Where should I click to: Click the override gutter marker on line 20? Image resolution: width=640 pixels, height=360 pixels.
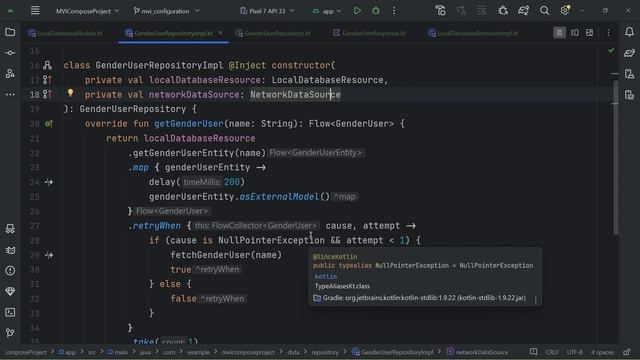tap(49, 123)
